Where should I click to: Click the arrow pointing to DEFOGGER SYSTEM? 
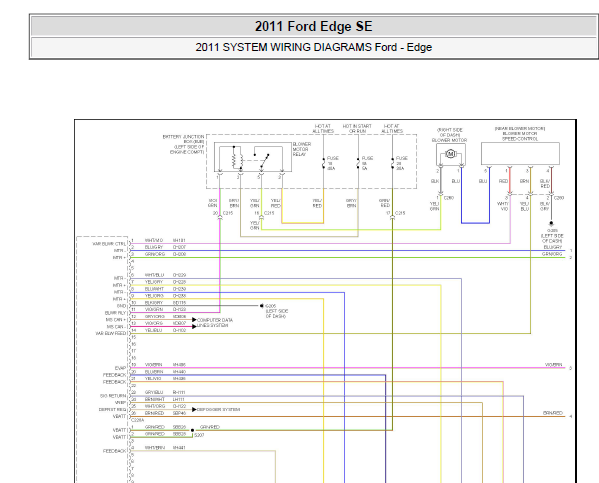point(194,409)
